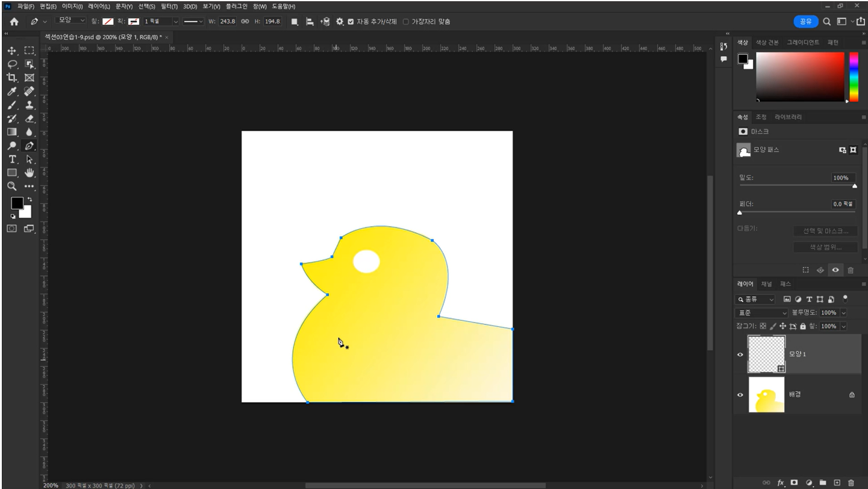Screen dimensions: 868x489
Task: Enable the 가장자리 맞춤 checkbox
Action: pos(405,22)
